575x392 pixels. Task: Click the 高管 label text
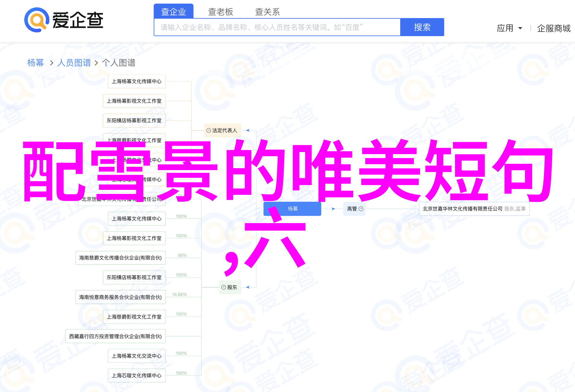(x=352, y=209)
